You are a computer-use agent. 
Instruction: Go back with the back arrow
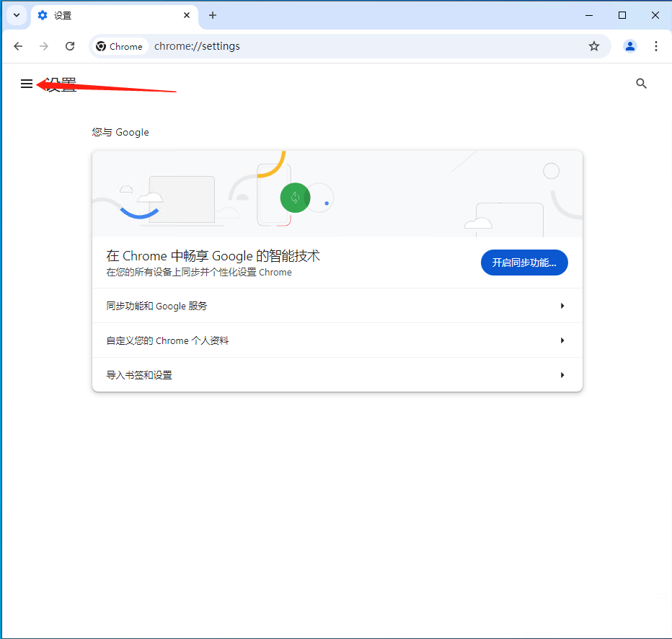click(x=18, y=46)
